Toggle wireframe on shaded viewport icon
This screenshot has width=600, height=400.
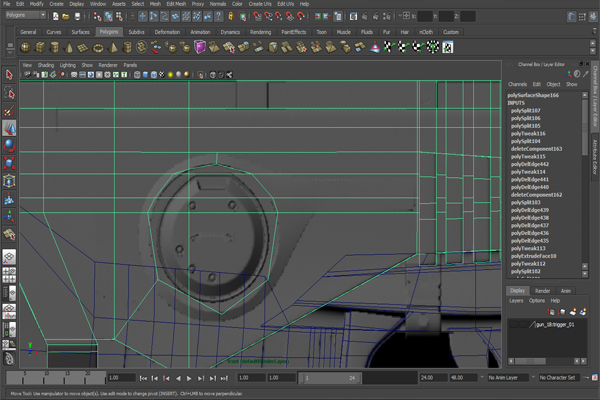[153, 75]
